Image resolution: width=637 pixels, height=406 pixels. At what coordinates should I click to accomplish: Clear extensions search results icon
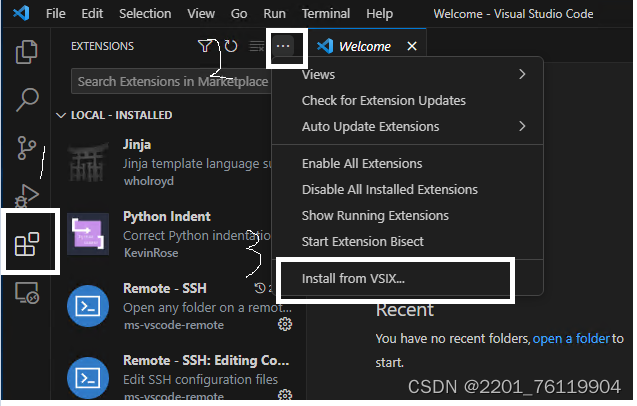click(x=256, y=46)
